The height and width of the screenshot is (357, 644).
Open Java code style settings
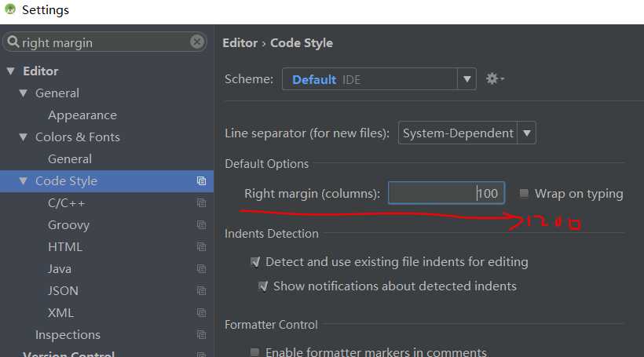tap(60, 269)
